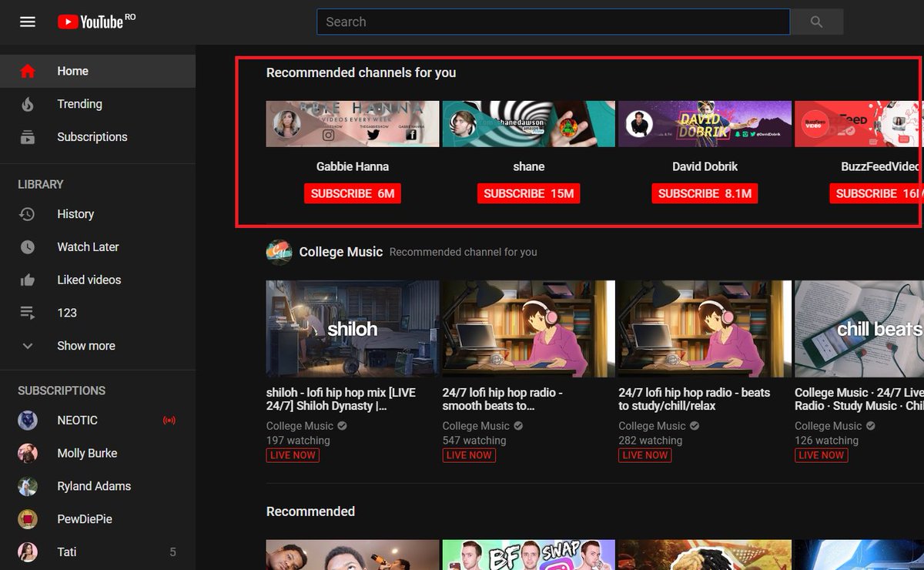Click the Home house icon
This screenshot has height=570, width=924.
(28, 71)
